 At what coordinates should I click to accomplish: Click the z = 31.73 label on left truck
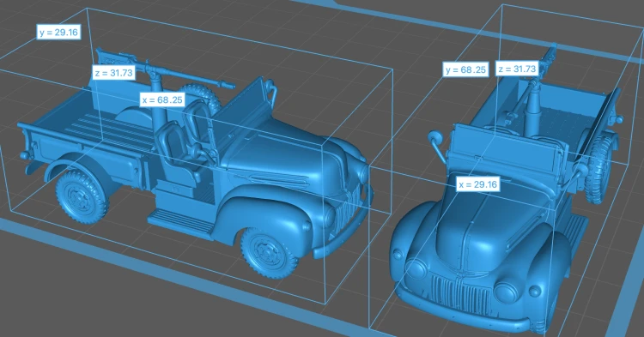click(113, 73)
